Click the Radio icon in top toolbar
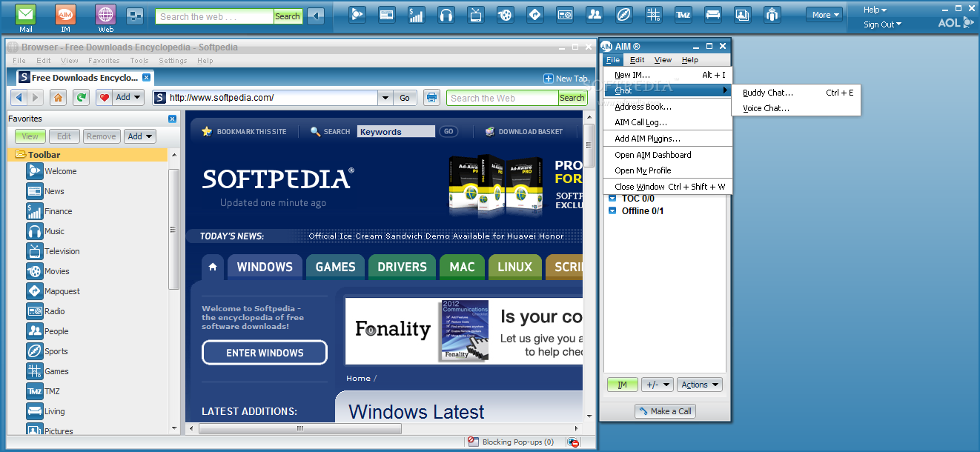Screen dimensions: 980x452 click(x=564, y=14)
